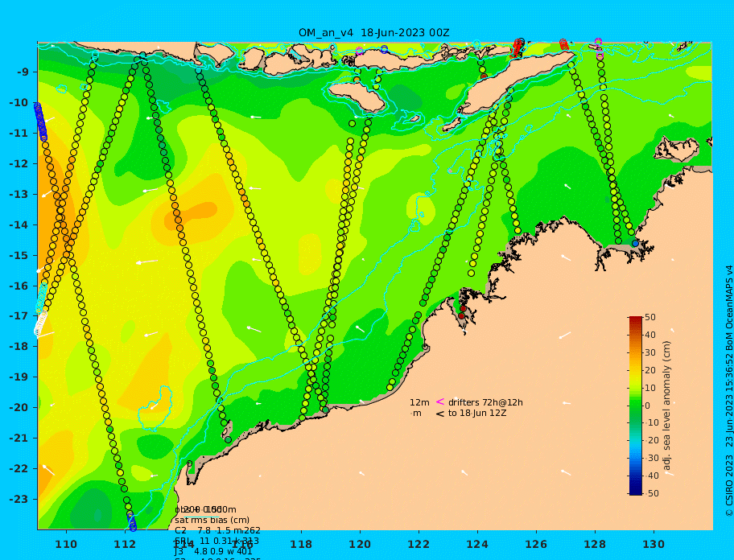This screenshot has height=560, width=734.
Task: Click the color bar tick label 50
Action: coord(650,317)
